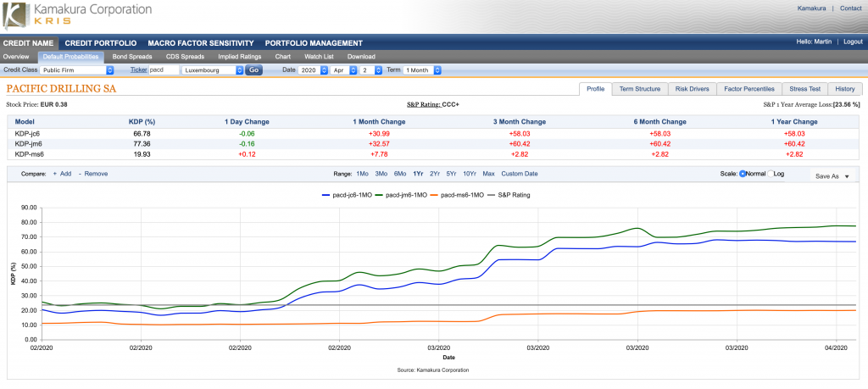868x389 pixels.
Task: Switch to the Term Structure tab
Action: tap(640, 89)
